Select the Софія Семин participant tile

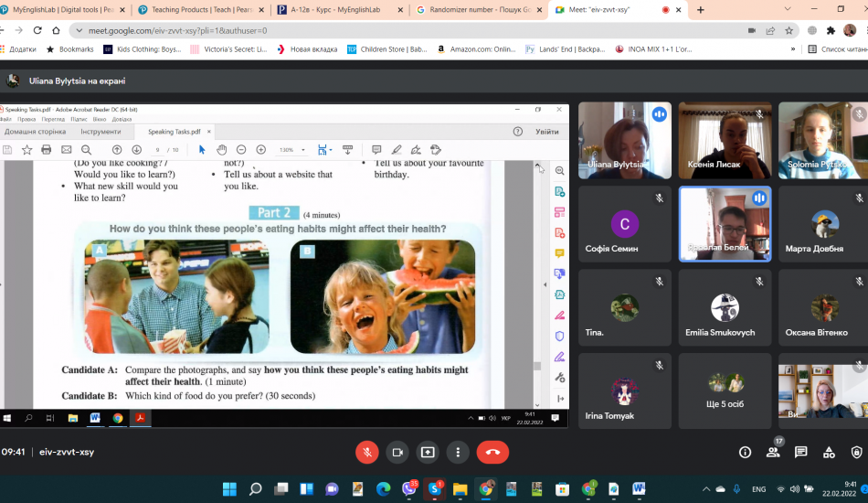click(x=625, y=224)
